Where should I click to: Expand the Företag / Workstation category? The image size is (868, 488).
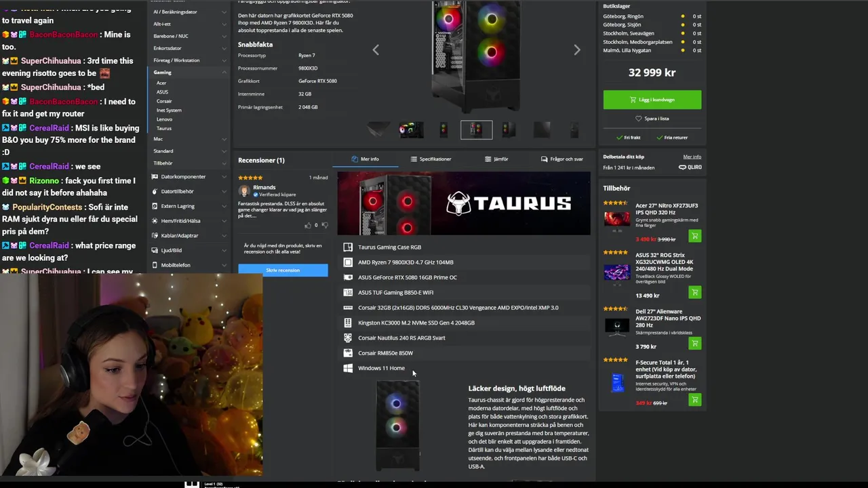(x=224, y=60)
